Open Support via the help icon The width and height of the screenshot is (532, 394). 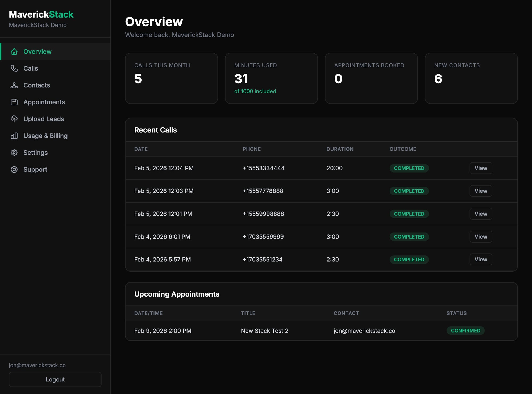coord(14,170)
